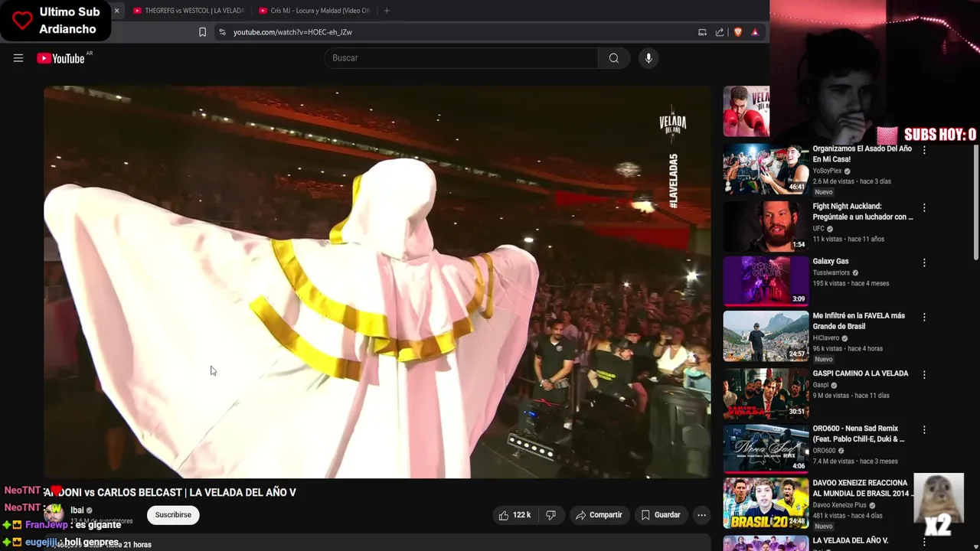Open options for Organizamos El Asado video
Viewport: 980px width, 551px height.
[924, 151]
